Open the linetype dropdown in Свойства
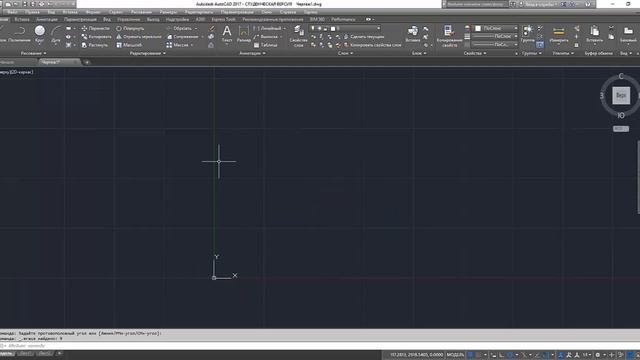640x360 pixels. pos(496,44)
